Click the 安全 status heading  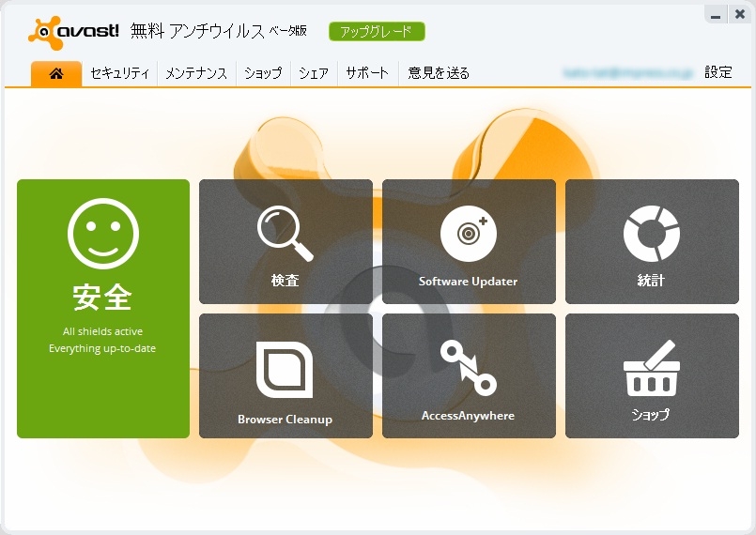(102, 298)
